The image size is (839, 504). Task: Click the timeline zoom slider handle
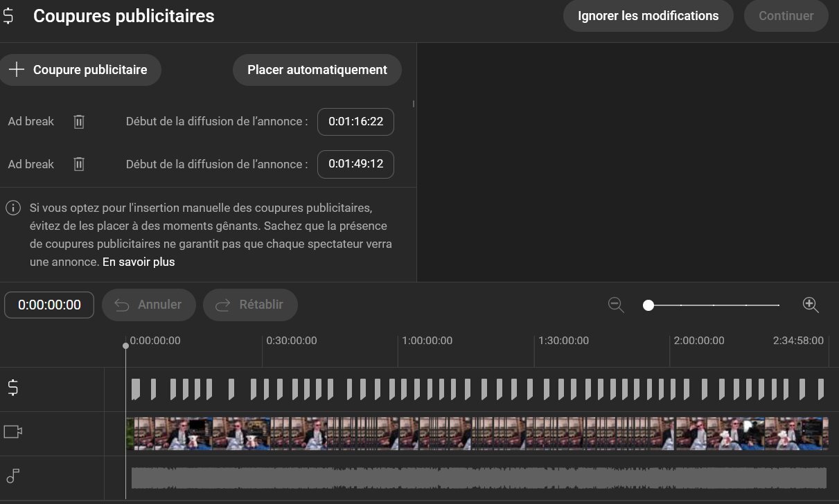(x=648, y=305)
